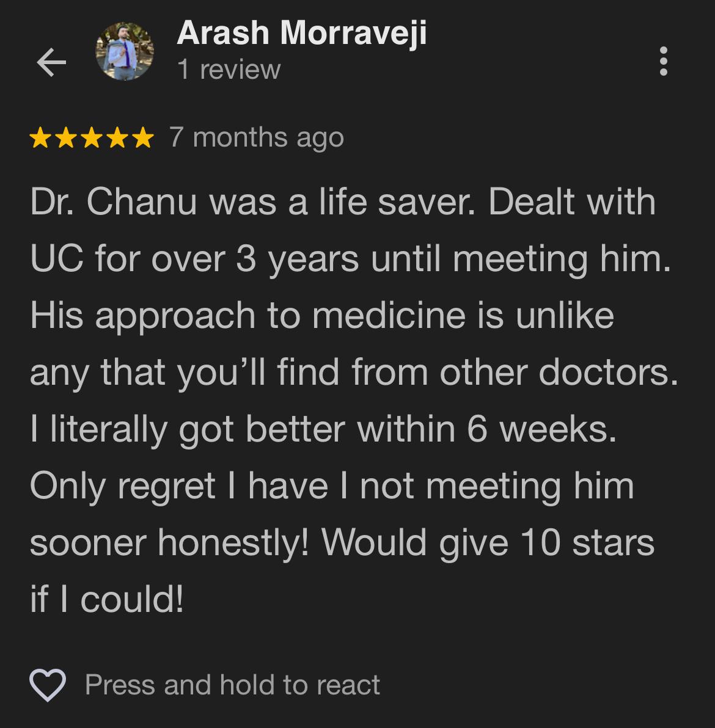Open the three-dot more options menu
Screen dimensions: 715x728
coord(664,61)
